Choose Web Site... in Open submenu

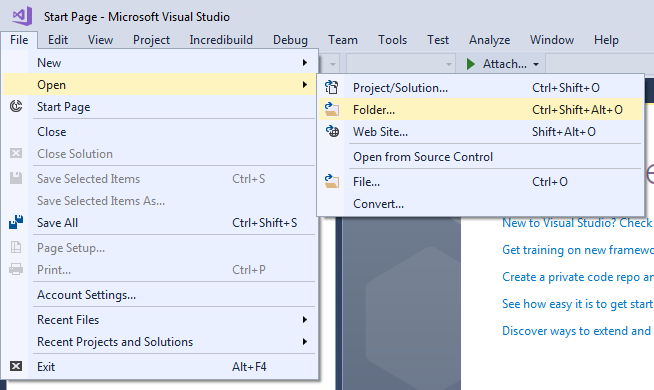(x=480, y=132)
